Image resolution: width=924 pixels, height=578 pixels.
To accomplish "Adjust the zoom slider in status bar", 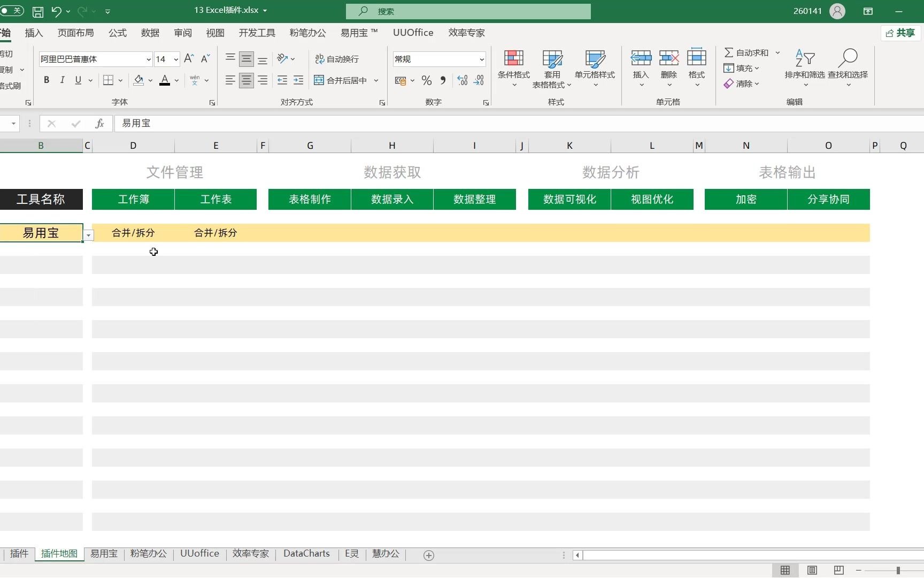I will (898, 571).
